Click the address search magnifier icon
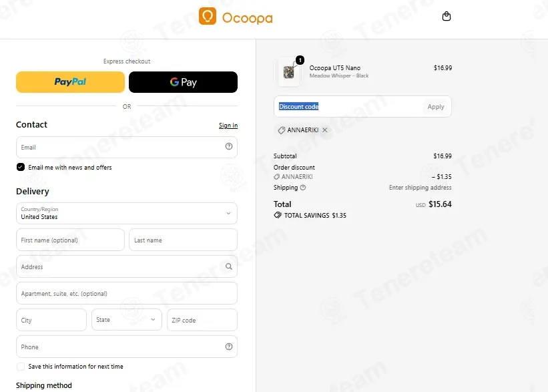548x392 pixels. point(228,266)
